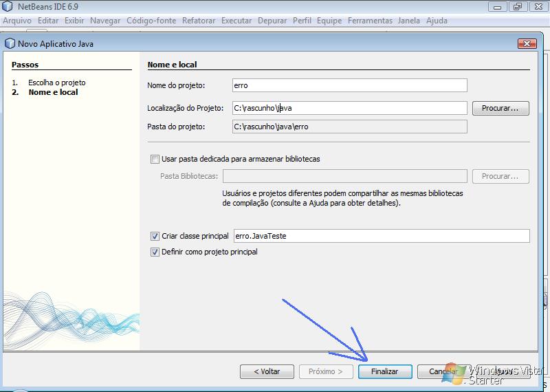
Task: Open the Navegar menu
Action: pyautogui.click(x=105, y=21)
